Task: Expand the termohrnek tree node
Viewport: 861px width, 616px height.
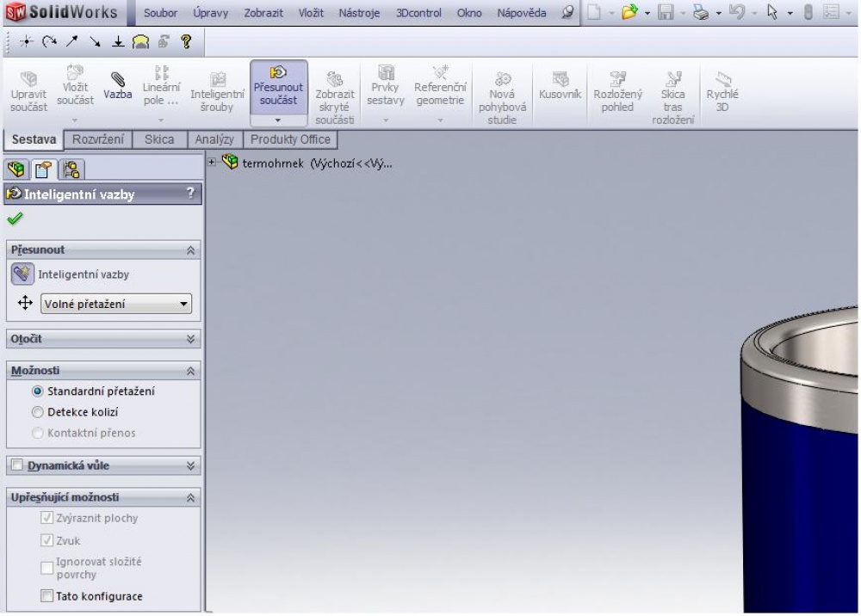Action: coord(212,162)
